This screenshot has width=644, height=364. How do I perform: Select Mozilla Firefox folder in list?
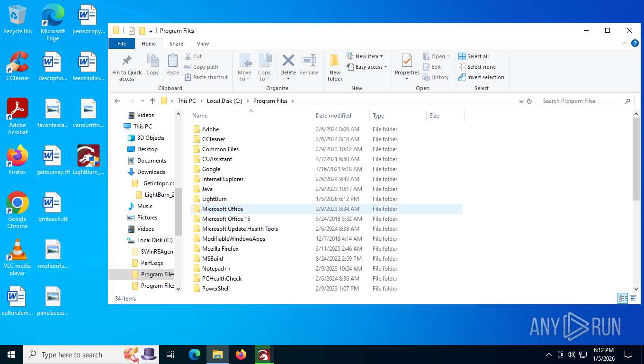[x=327, y=249]
